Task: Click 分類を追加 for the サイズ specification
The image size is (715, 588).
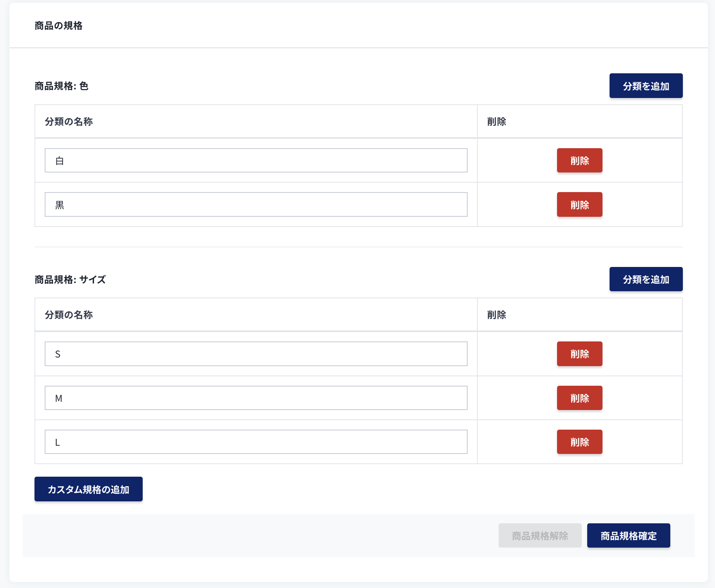Action: tap(646, 279)
